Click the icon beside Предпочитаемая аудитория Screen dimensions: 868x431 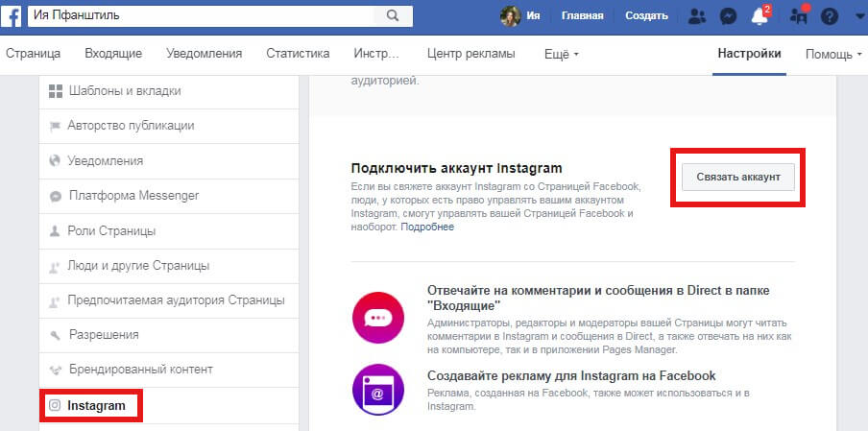coord(54,301)
